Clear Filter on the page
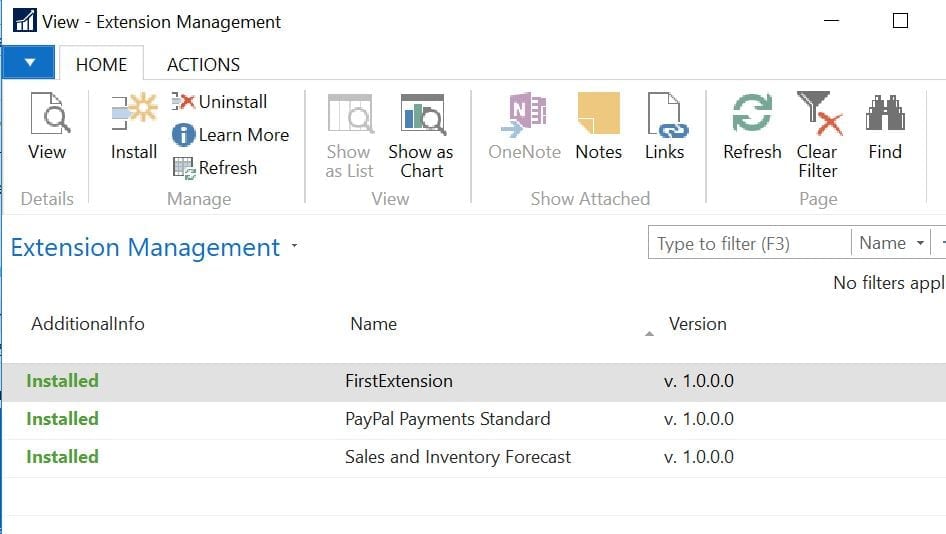Image resolution: width=946 pixels, height=534 pixels. click(x=817, y=136)
